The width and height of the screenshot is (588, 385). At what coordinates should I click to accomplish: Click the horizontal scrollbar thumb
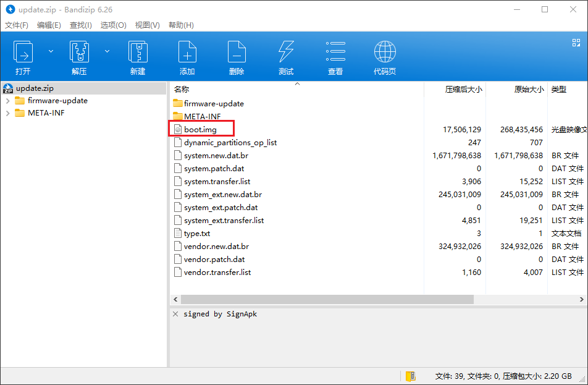point(327,299)
